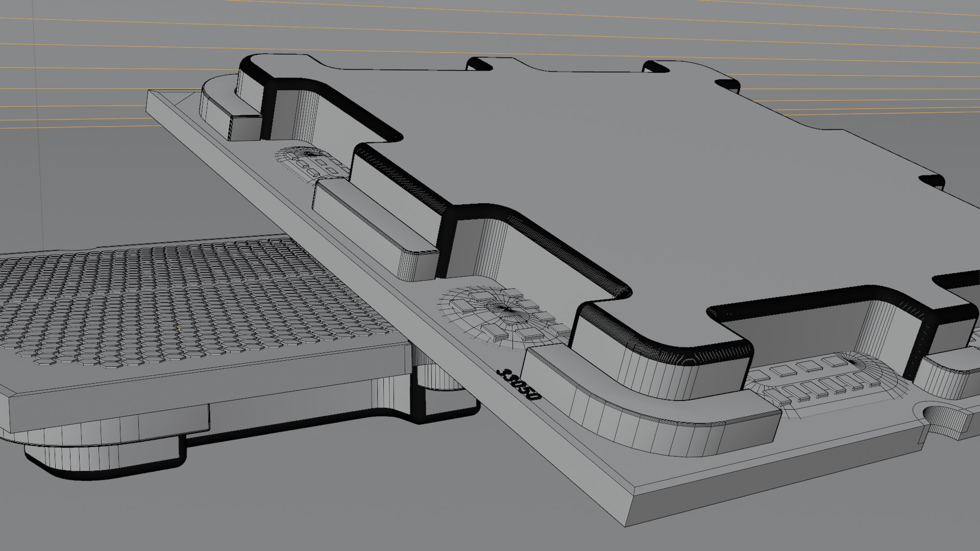The height and width of the screenshot is (551, 980).
Task: Click the tiny orange origin point on pin grid
Action: click(x=179, y=330)
